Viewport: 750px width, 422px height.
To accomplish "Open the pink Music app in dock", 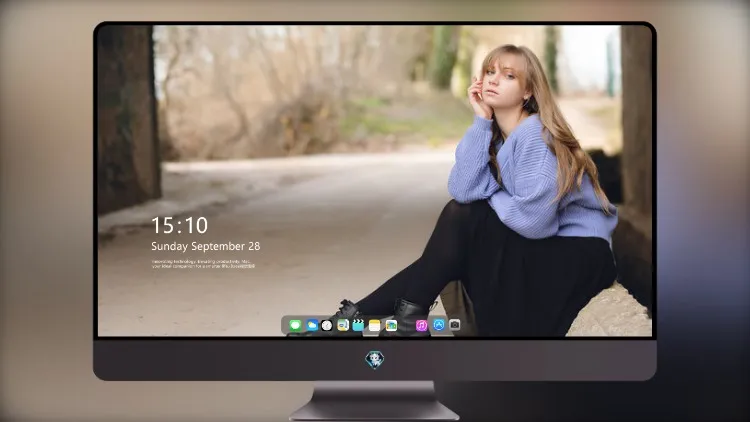I will pos(421,325).
